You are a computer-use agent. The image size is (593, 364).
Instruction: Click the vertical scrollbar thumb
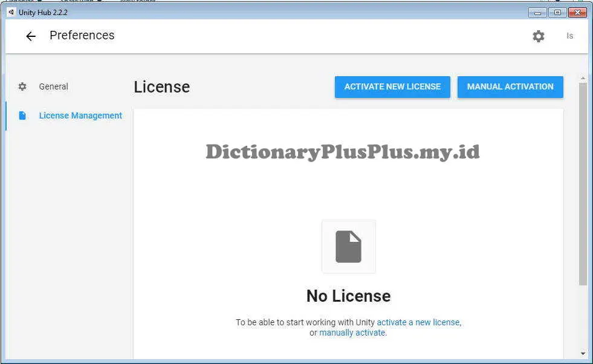coord(583,184)
